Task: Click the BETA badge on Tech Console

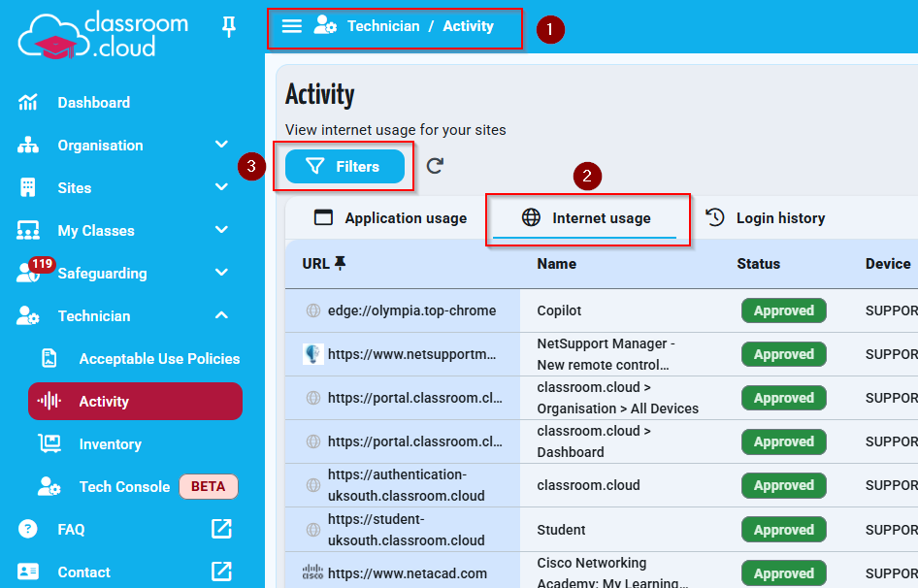Action: pos(208,487)
